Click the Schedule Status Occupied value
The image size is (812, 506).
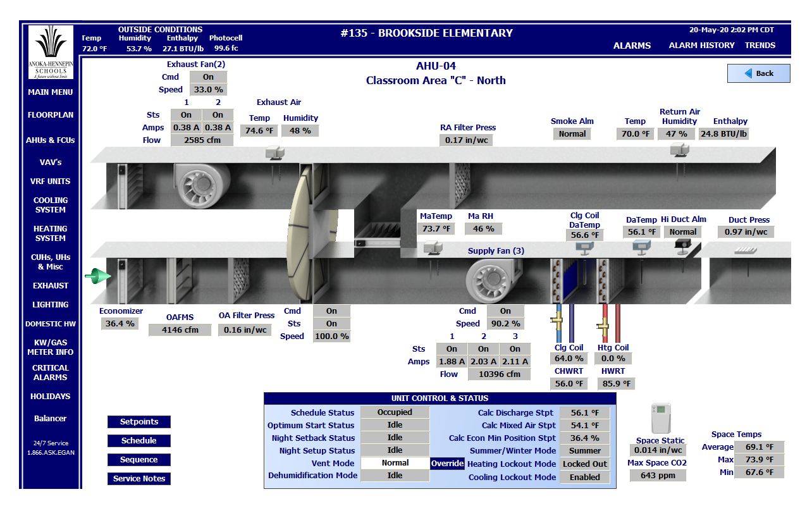coord(395,412)
